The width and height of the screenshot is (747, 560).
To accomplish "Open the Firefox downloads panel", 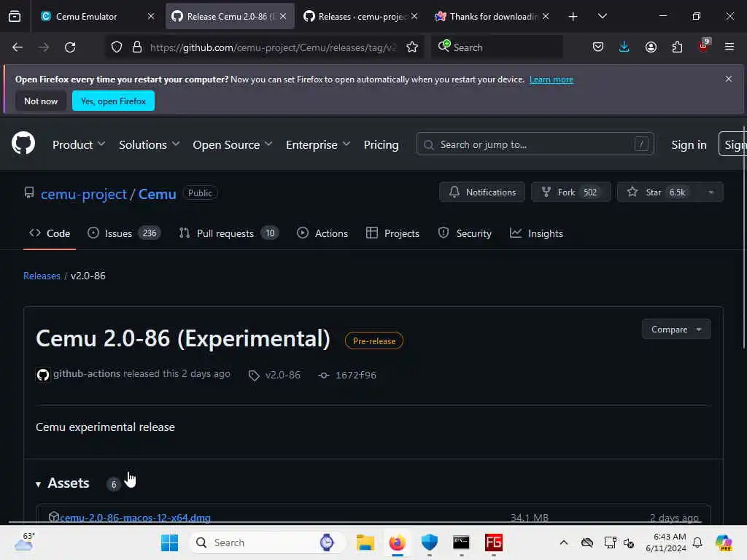I will coord(624,47).
